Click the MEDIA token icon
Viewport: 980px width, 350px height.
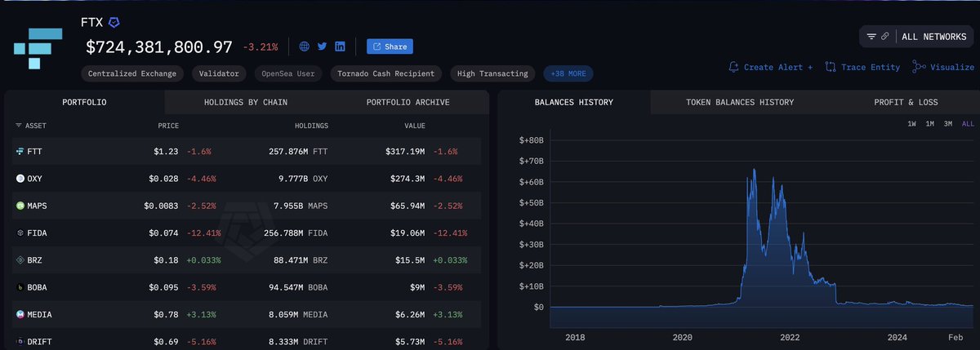pos(20,315)
